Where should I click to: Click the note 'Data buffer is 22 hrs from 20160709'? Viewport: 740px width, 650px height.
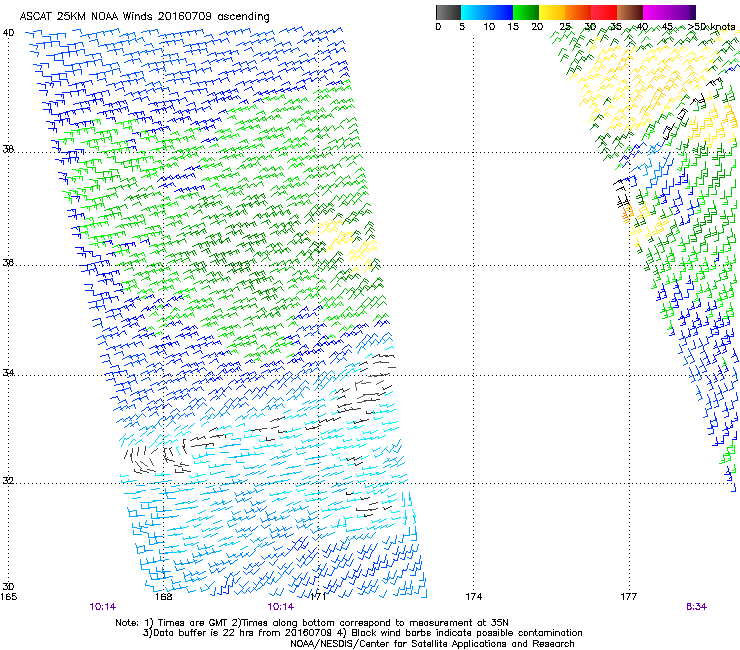(242, 633)
